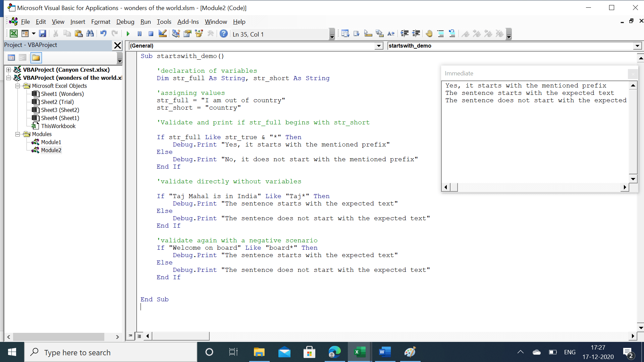Open Help via blue question mark icon

(x=224, y=34)
